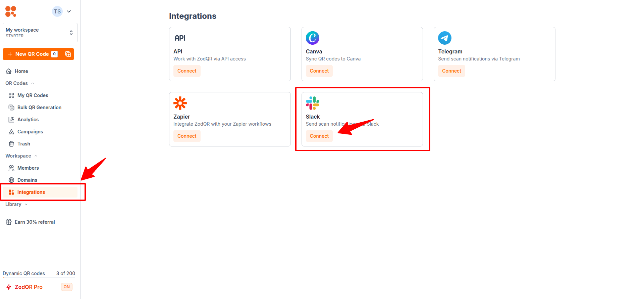This screenshot has width=644, height=299.
Task: Open Bulk QR Generation
Action: pos(40,108)
